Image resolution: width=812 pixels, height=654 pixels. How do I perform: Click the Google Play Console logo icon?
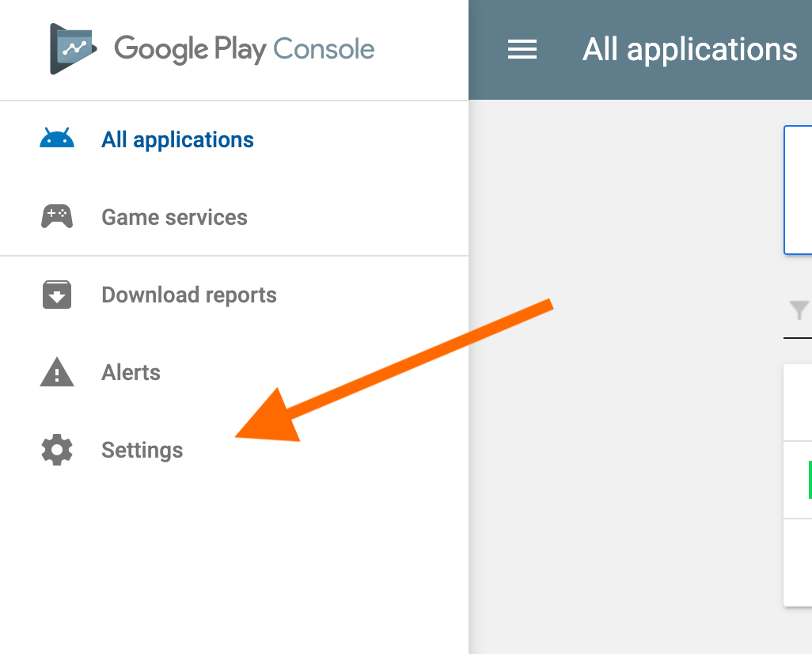tap(73, 49)
